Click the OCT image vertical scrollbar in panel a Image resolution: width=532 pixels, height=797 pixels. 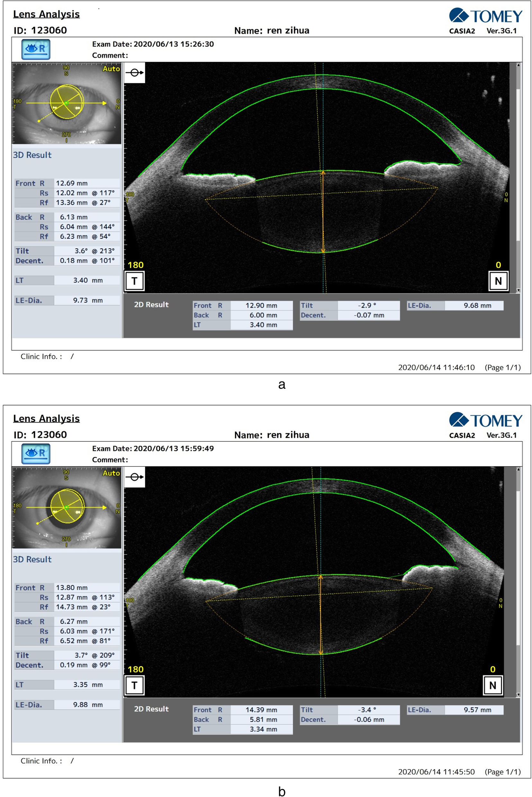coord(518,177)
